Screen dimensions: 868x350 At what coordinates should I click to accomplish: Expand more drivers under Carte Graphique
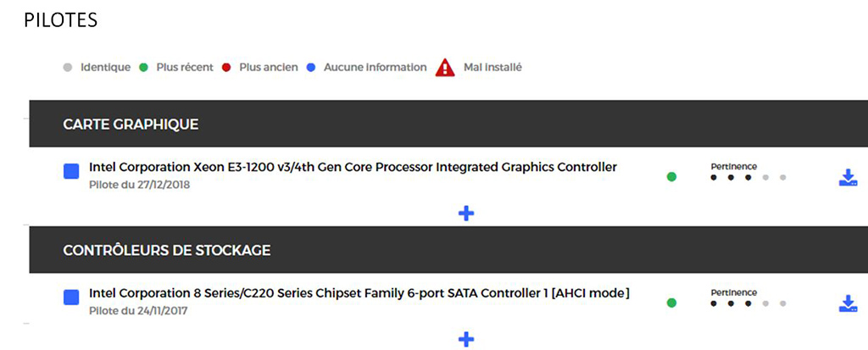pos(467,214)
